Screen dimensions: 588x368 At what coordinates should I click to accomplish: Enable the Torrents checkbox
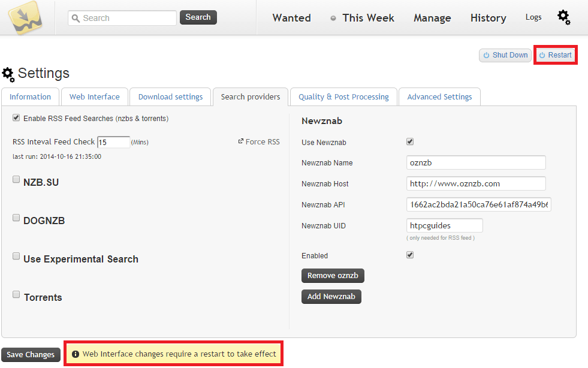[x=16, y=295]
